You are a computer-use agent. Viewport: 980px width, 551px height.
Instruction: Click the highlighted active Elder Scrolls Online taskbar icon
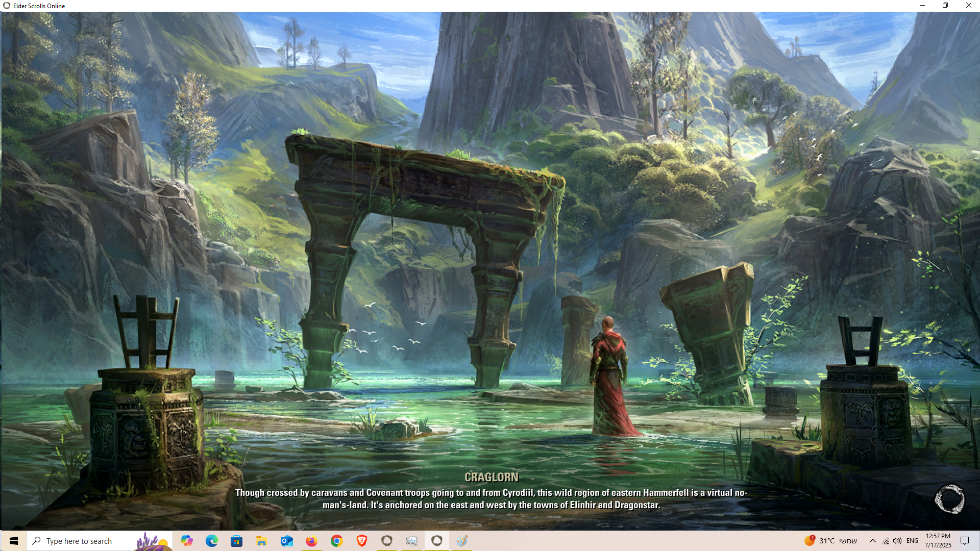437,541
